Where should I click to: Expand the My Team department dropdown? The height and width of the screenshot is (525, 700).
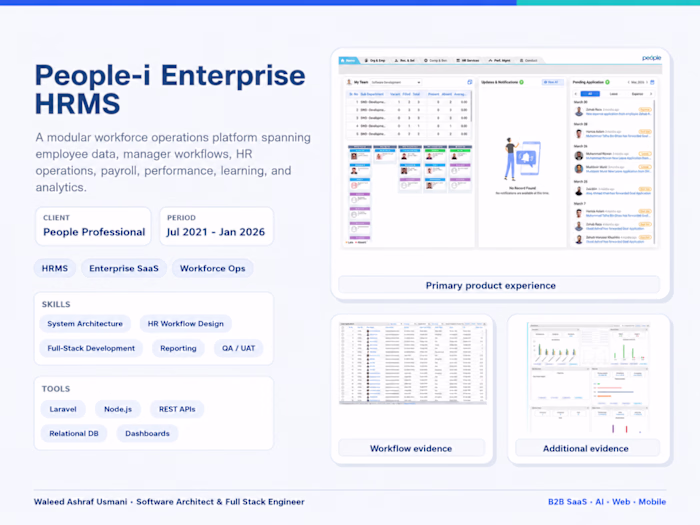click(396, 82)
